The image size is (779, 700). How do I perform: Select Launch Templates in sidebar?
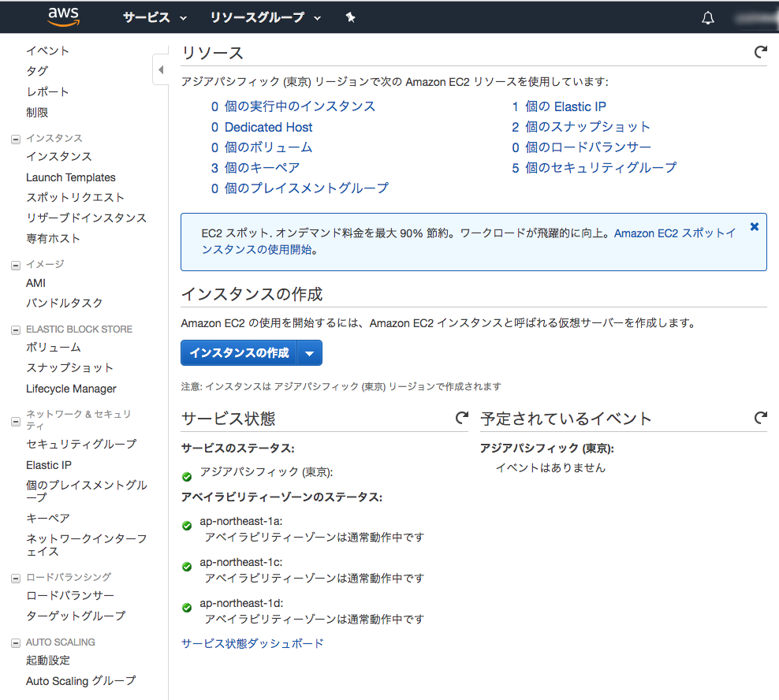coord(70,177)
